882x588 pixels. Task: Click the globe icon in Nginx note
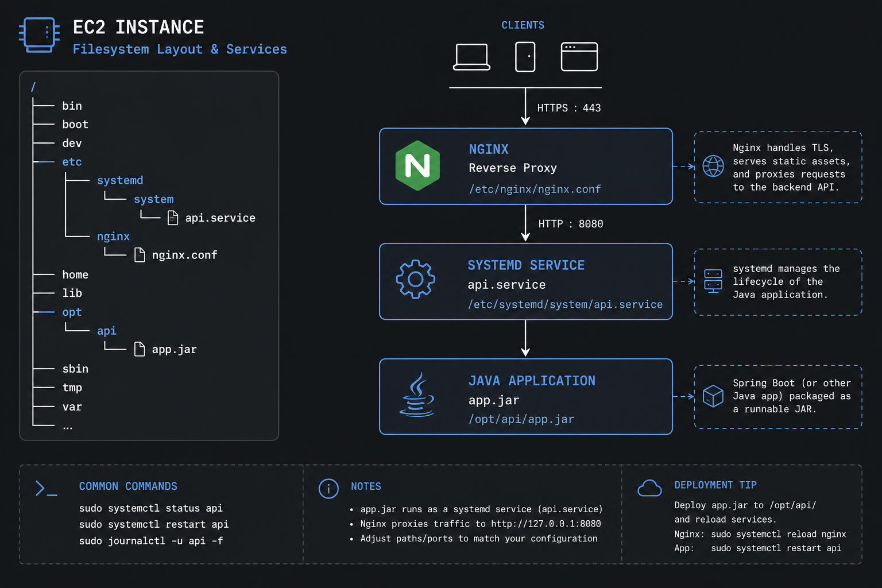click(713, 166)
